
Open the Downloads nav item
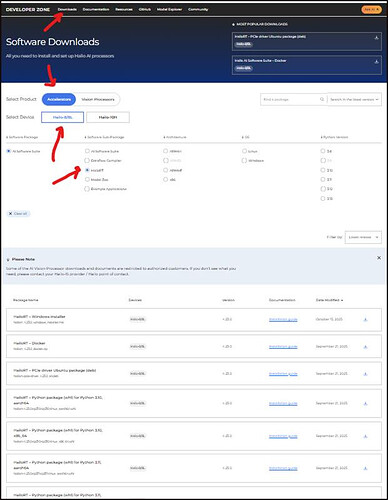click(67, 9)
